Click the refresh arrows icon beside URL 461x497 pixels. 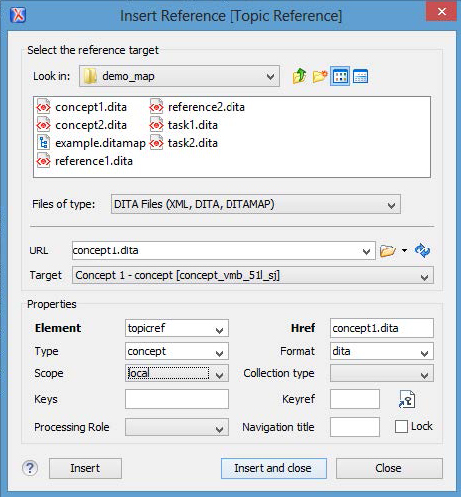(422, 250)
